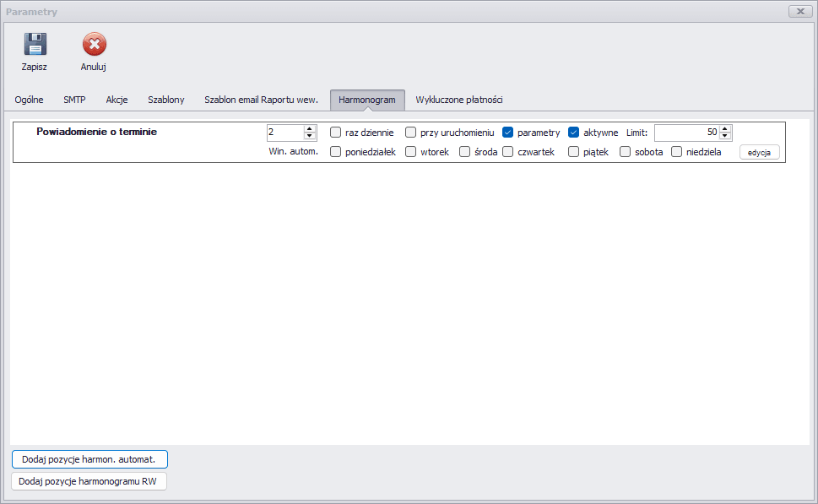Open the Akcje tab
This screenshot has width=818, height=504.
116,100
